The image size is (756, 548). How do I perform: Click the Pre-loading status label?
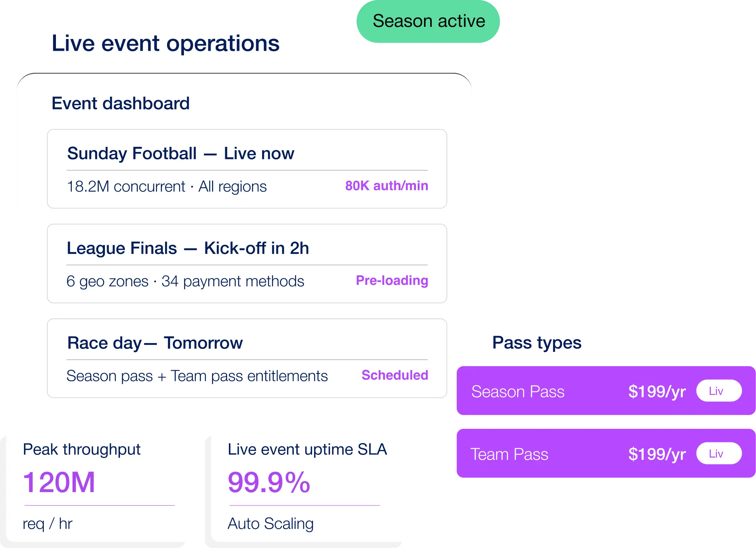point(392,280)
